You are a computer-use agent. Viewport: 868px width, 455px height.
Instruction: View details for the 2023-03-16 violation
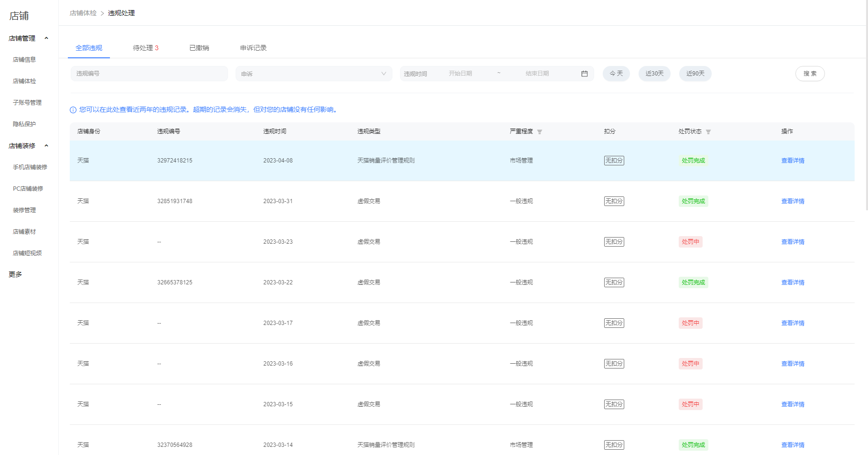pyautogui.click(x=793, y=364)
